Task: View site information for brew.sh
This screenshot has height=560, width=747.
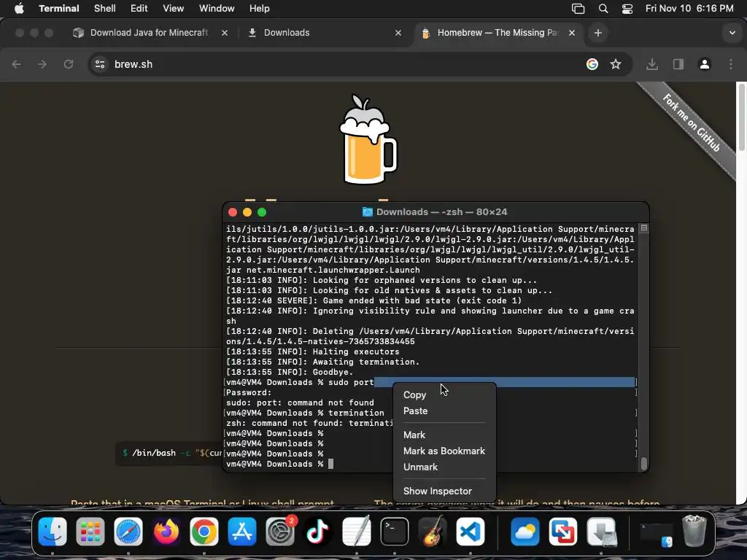Action: 99,64
